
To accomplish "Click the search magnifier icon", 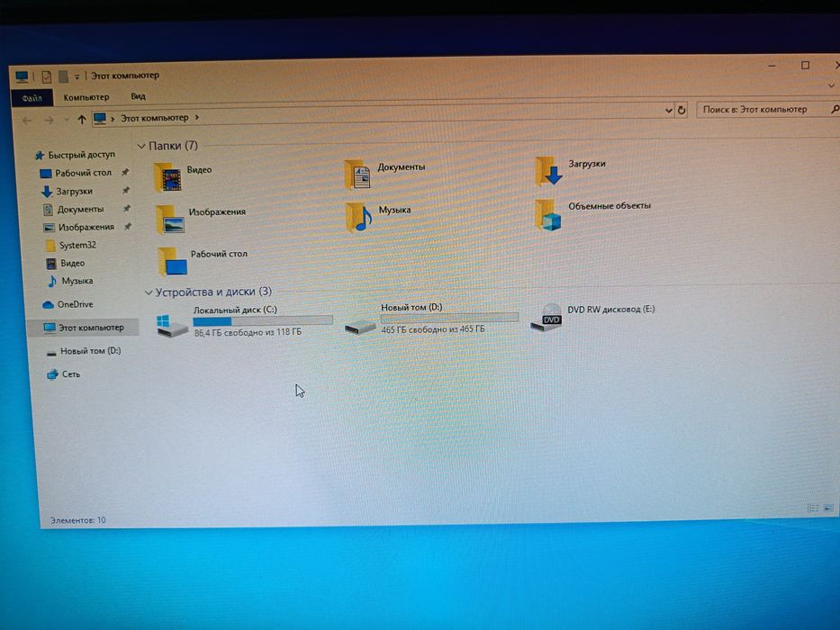I will pyautogui.click(x=834, y=109).
